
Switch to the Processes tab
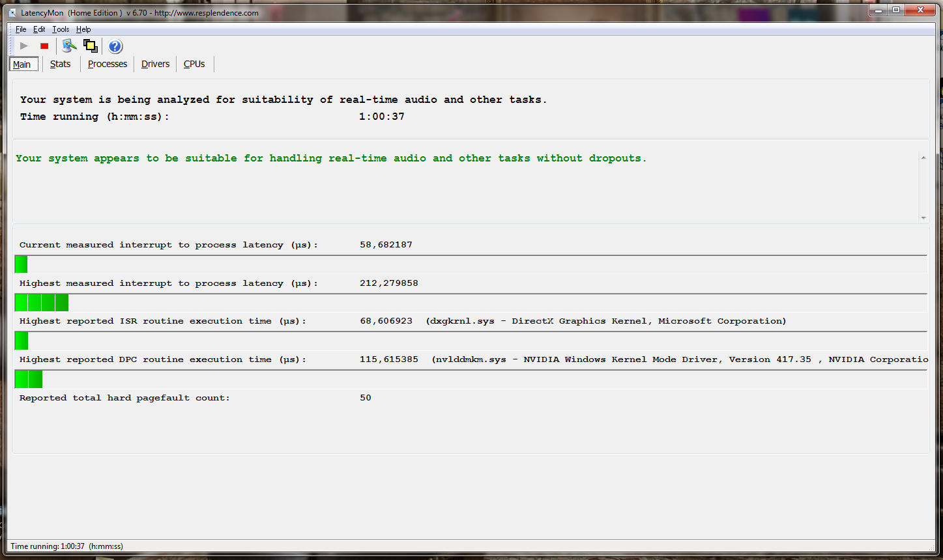pos(108,64)
